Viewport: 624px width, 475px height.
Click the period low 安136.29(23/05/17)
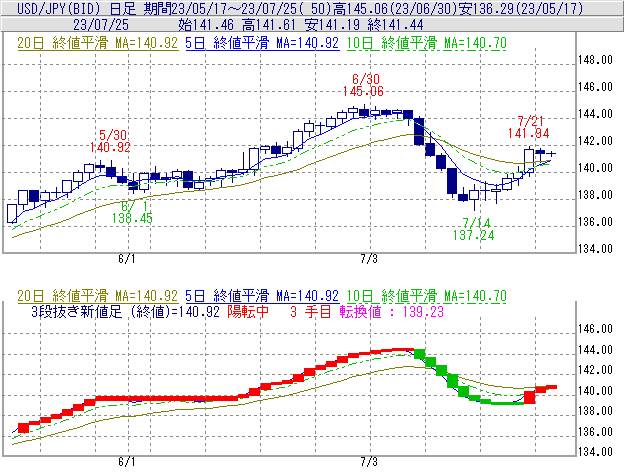521,8
